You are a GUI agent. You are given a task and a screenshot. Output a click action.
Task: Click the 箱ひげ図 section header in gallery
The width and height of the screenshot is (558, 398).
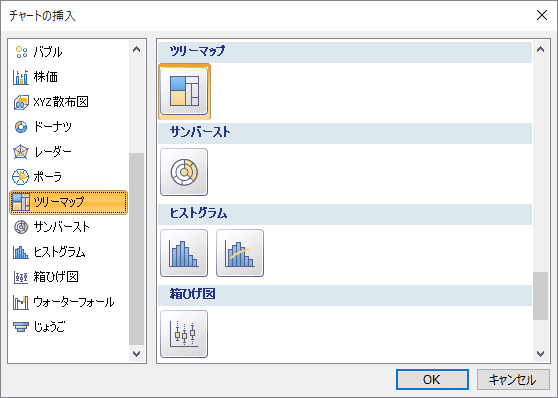pos(345,295)
